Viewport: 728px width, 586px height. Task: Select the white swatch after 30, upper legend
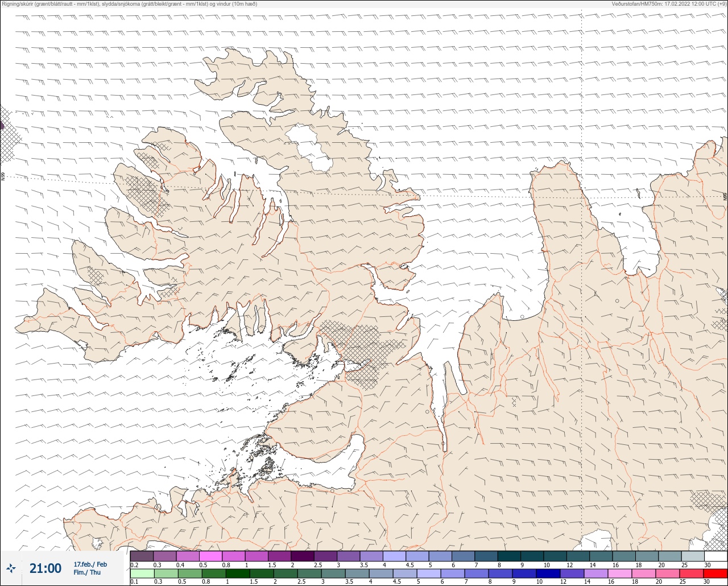pos(715,556)
